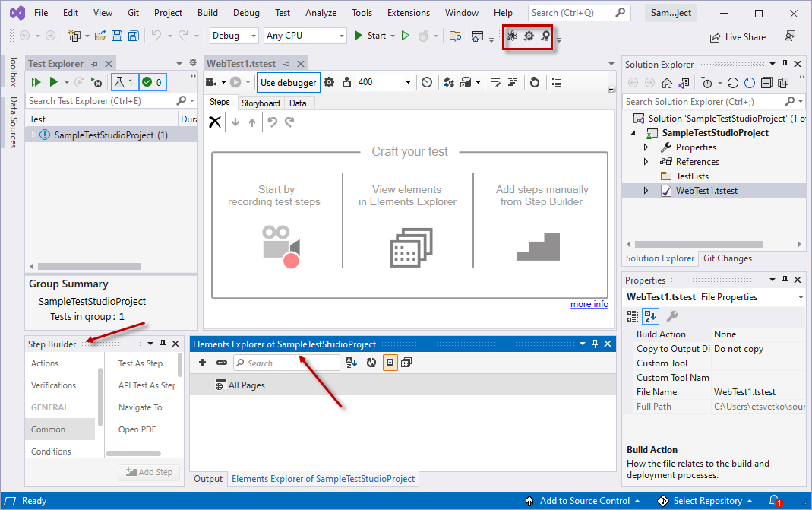Toggle pin on Elements Explorer panel
This screenshot has height=510, width=812.
point(595,344)
